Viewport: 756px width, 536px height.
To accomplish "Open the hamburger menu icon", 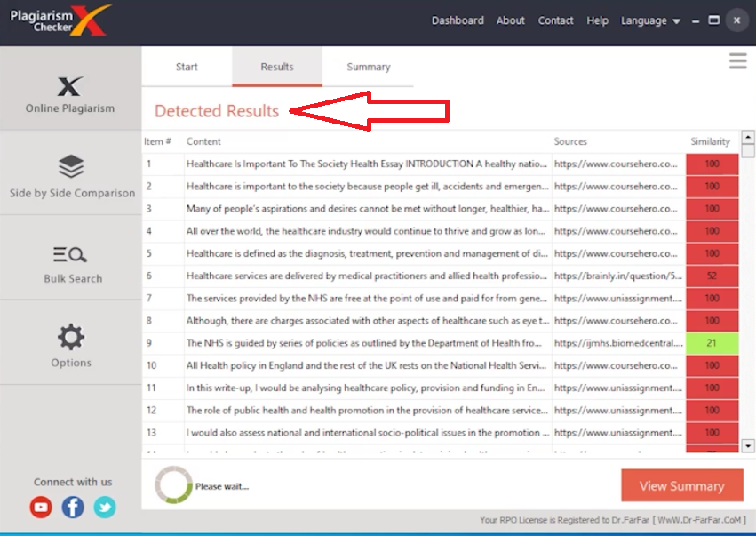I will pos(737,60).
